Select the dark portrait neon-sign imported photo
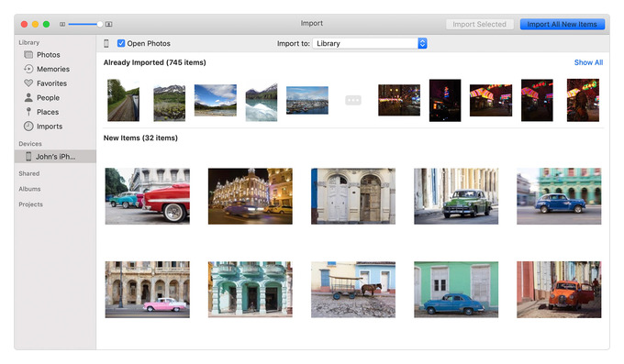The image size is (624, 364). (x=445, y=100)
